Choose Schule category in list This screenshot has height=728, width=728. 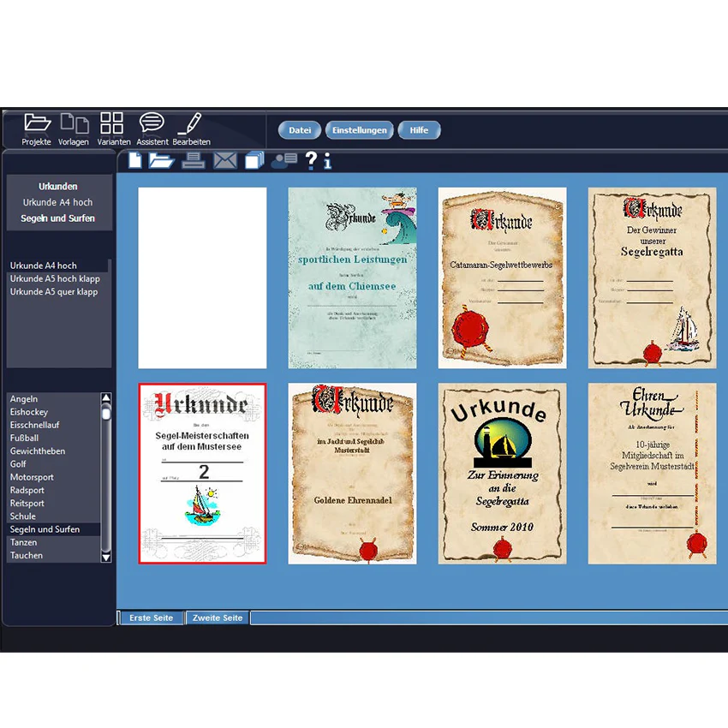pos(53,516)
